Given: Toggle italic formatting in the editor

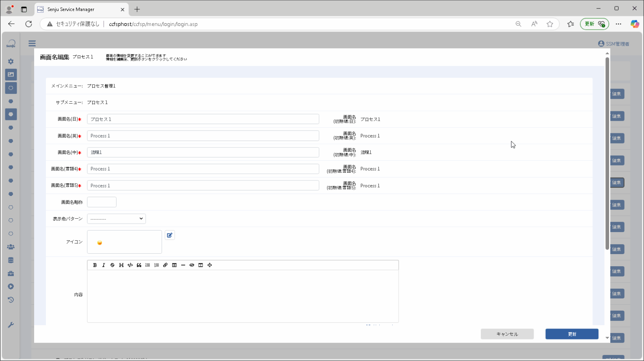Looking at the screenshot, I should pos(104,265).
